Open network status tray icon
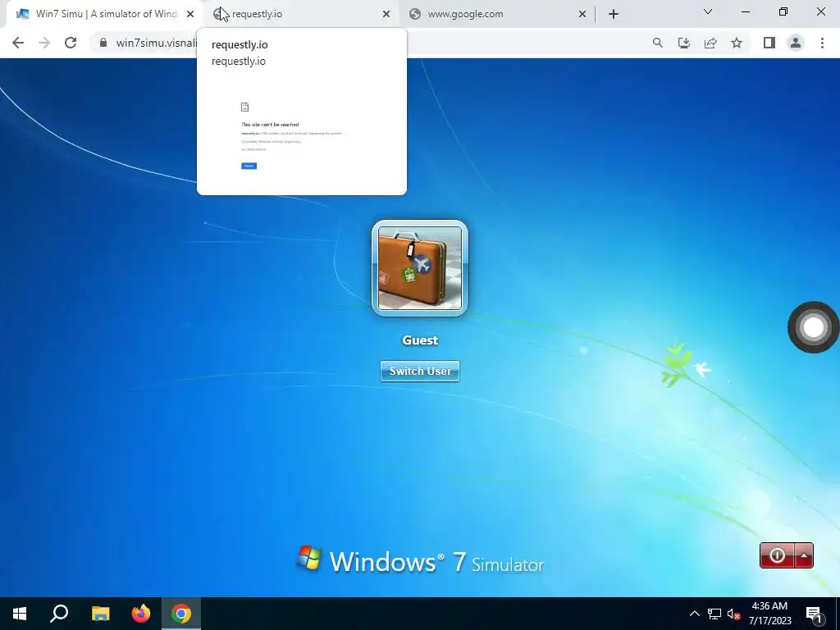 click(x=714, y=614)
